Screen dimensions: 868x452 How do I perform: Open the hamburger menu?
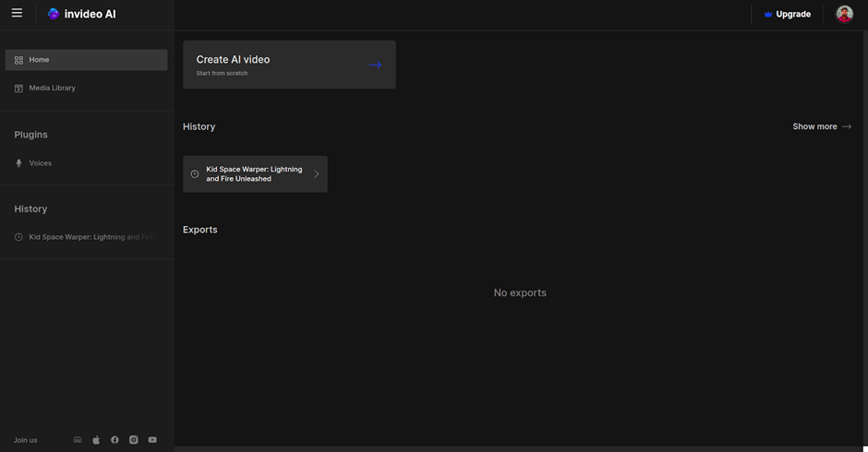click(17, 13)
